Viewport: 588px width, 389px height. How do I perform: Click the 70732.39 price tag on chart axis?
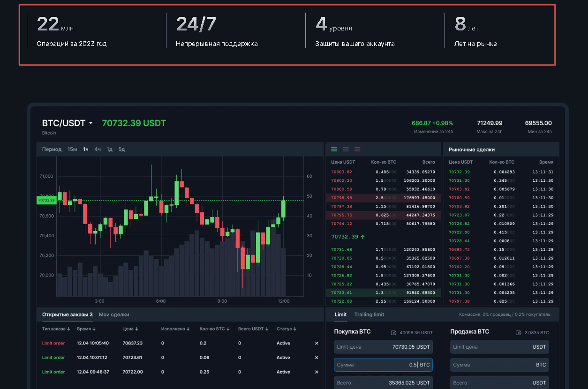coord(46,200)
